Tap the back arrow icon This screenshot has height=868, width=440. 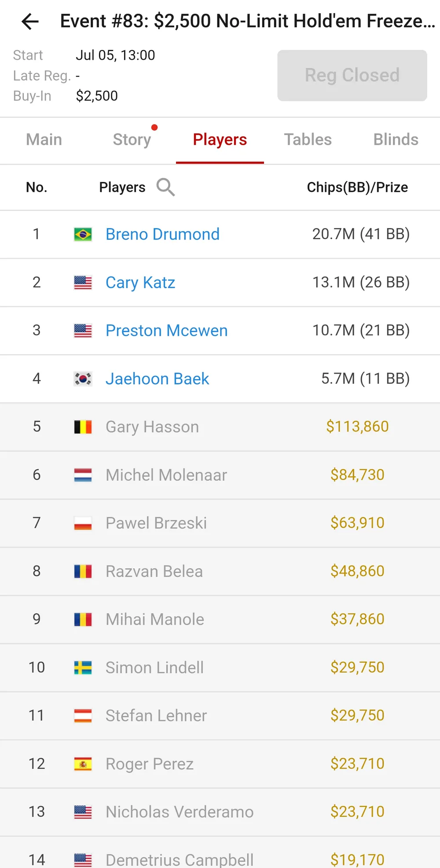pyautogui.click(x=30, y=21)
